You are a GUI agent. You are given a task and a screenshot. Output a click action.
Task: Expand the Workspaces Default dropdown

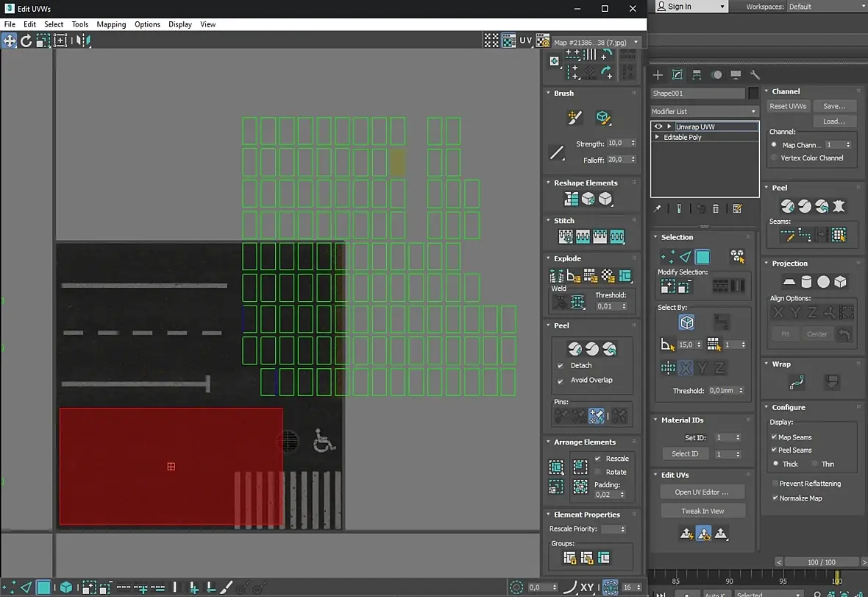point(823,7)
